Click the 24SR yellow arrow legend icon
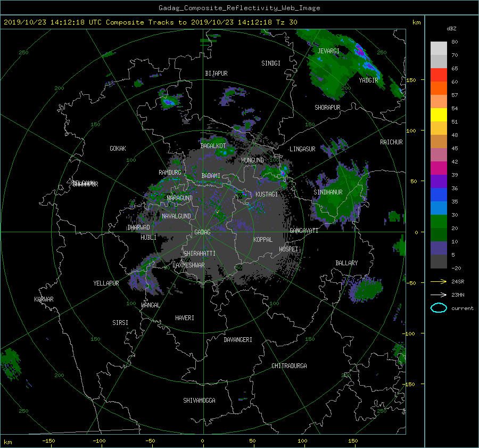This screenshot has height=448, width=479. [439, 281]
